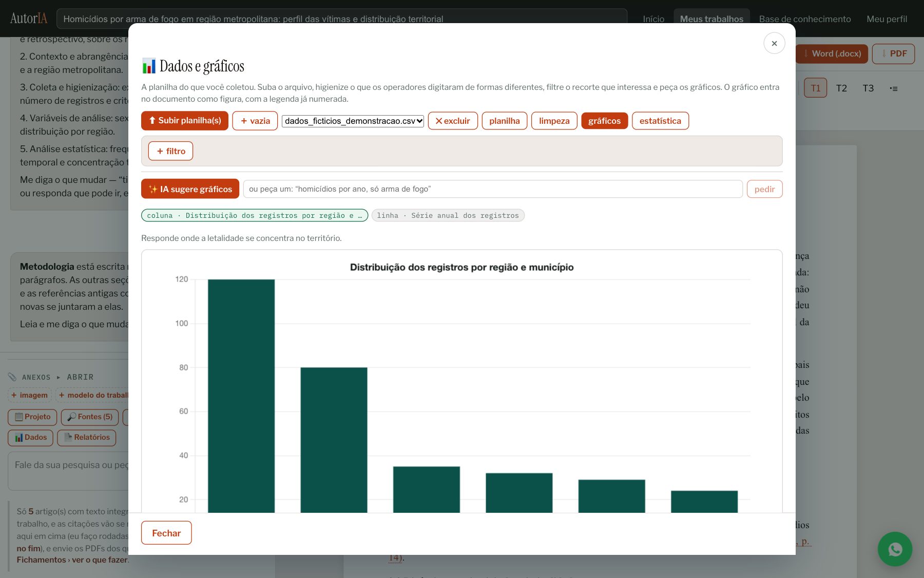Click the list outline icon beside T3

point(894,88)
